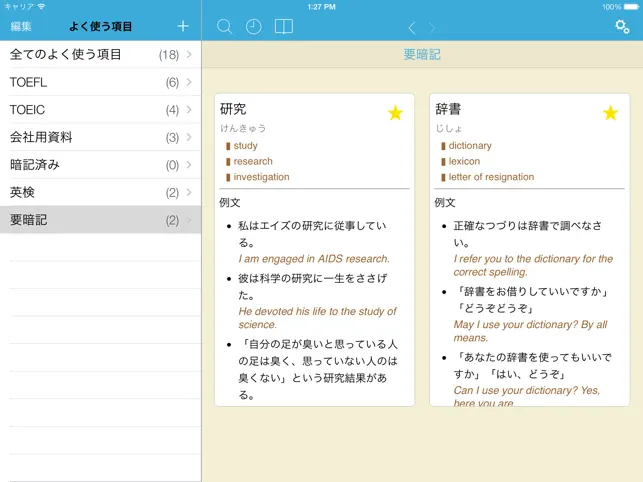Click the 彼は科学の研究に一生をささげた sentence
643x482 pixels.
click(x=312, y=286)
